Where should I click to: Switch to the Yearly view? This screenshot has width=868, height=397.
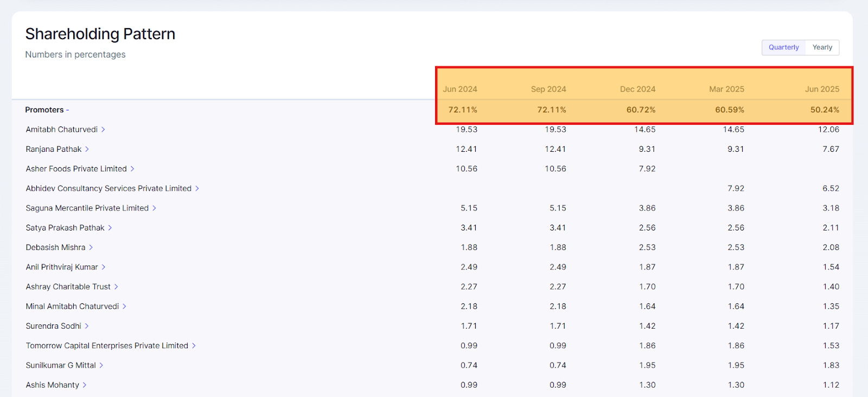(x=822, y=48)
